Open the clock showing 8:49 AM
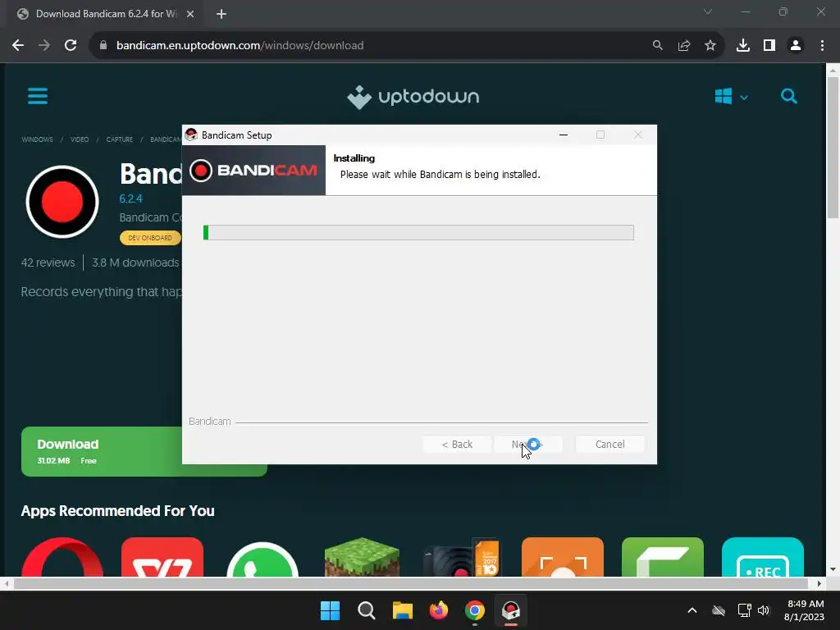The width and height of the screenshot is (840, 630). (x=804, y=610)
